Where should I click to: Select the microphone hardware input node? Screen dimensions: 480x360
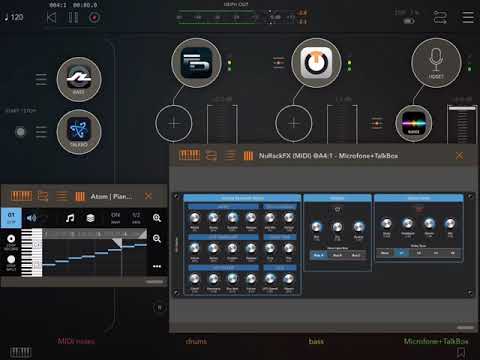(436, 63)
